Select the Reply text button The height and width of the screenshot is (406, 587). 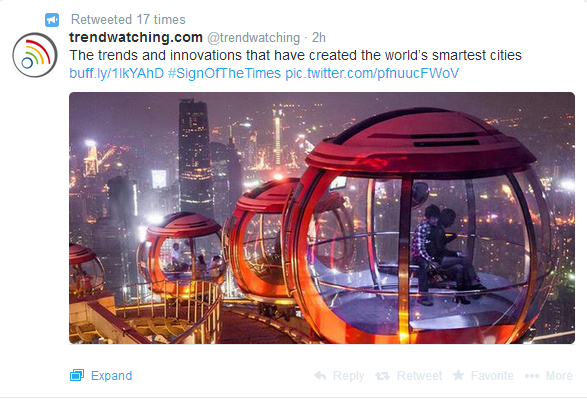(x=348, y=376)
